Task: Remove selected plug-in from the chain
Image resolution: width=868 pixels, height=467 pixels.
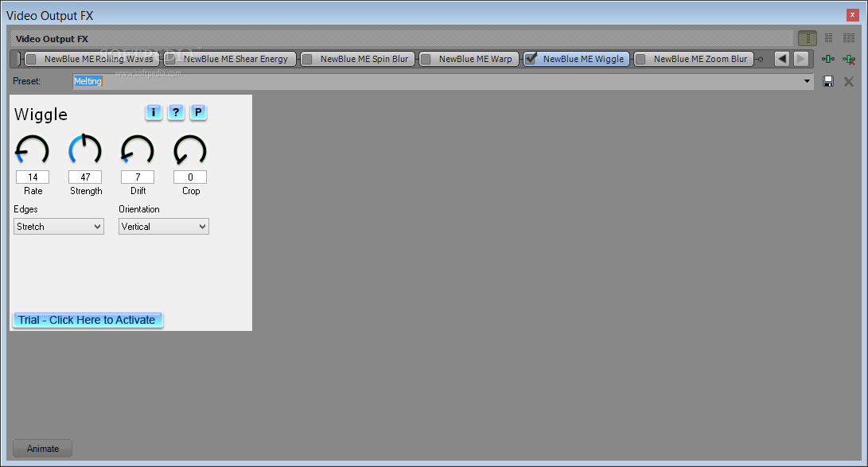Action: (849, 59)
